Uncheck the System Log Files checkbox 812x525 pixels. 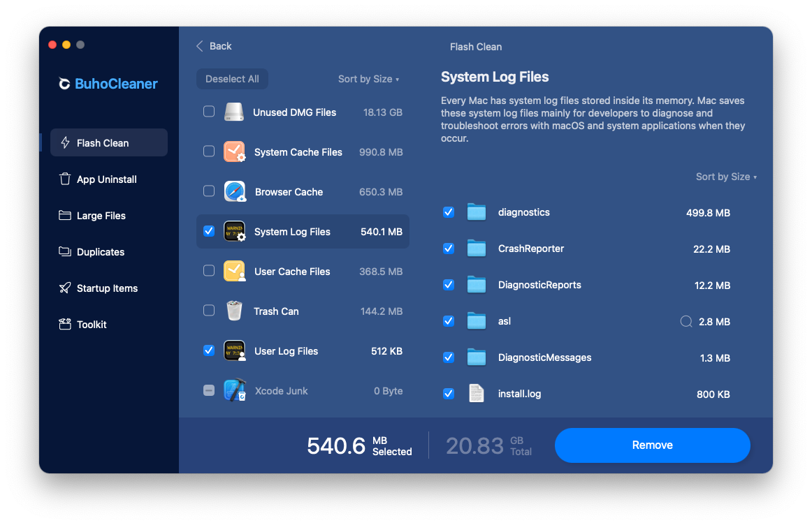209,230
